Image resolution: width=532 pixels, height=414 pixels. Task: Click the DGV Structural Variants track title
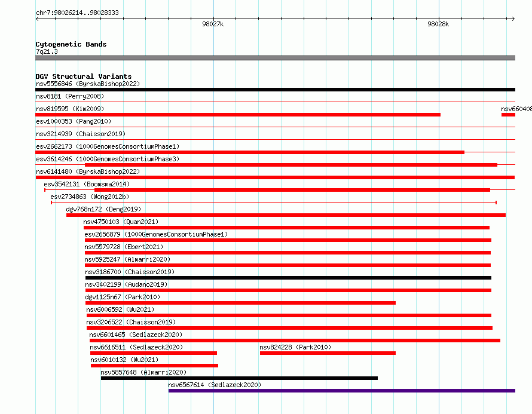pyautogui.click(x=84, y=76)
